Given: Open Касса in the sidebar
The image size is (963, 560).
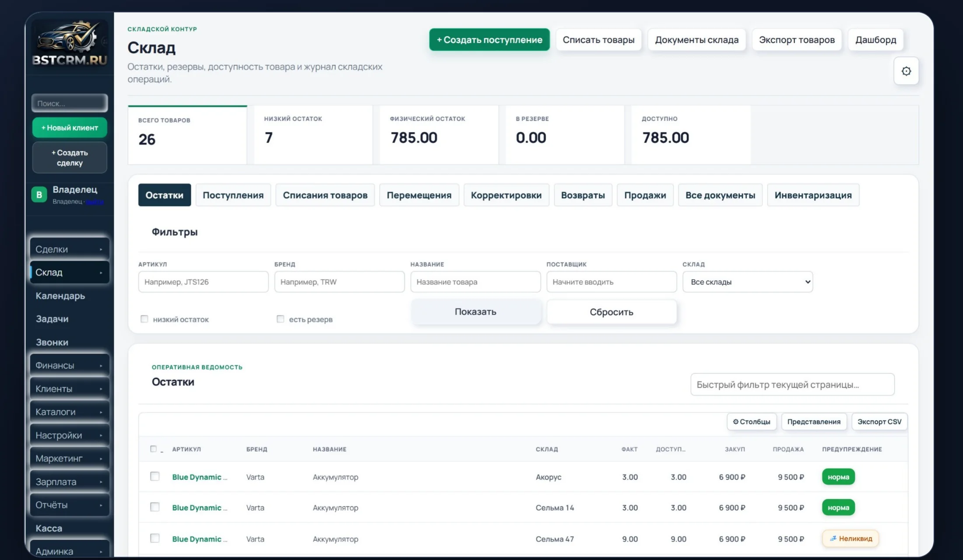Looking at the screenshot, I should tap(49, 528).
